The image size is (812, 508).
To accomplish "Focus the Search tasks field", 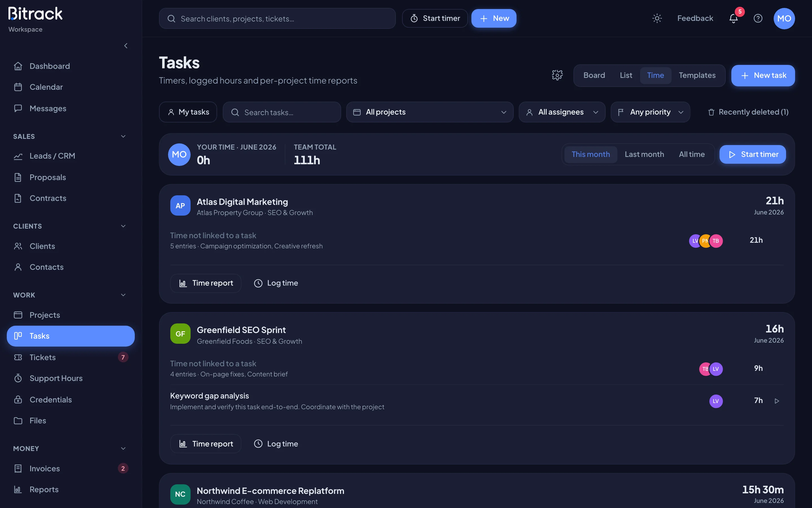I will [x=282, y=112].
